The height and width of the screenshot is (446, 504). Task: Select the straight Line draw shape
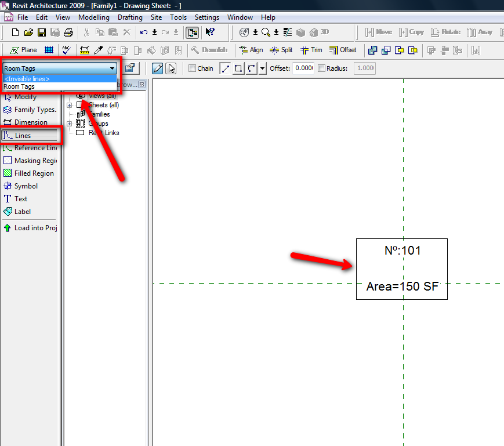[x=225, y=68]
